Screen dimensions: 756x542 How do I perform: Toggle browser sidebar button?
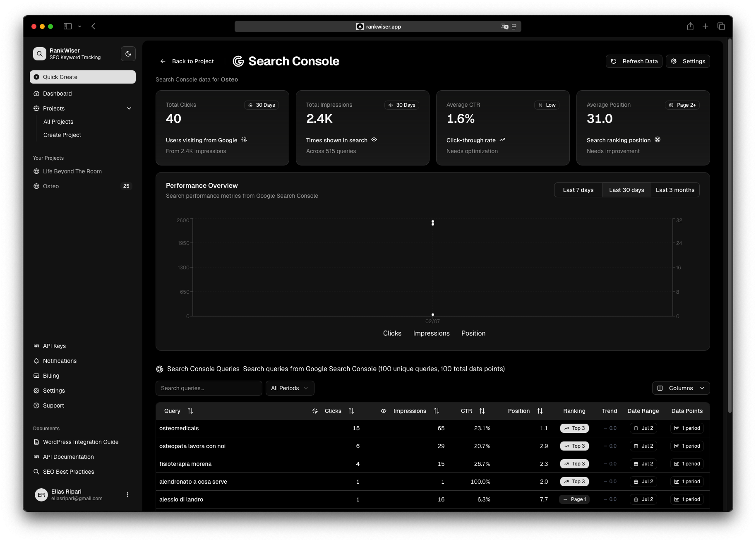[68, 26]
